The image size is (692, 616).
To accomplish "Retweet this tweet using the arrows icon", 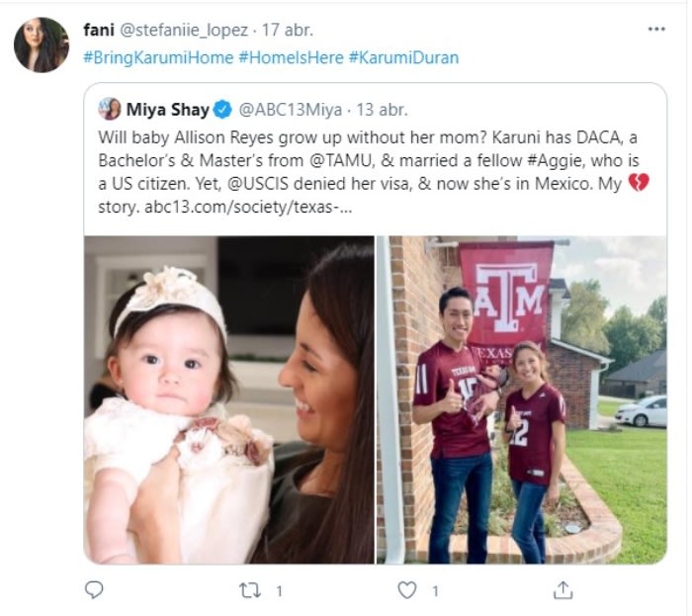I will [x=249, y=590].
